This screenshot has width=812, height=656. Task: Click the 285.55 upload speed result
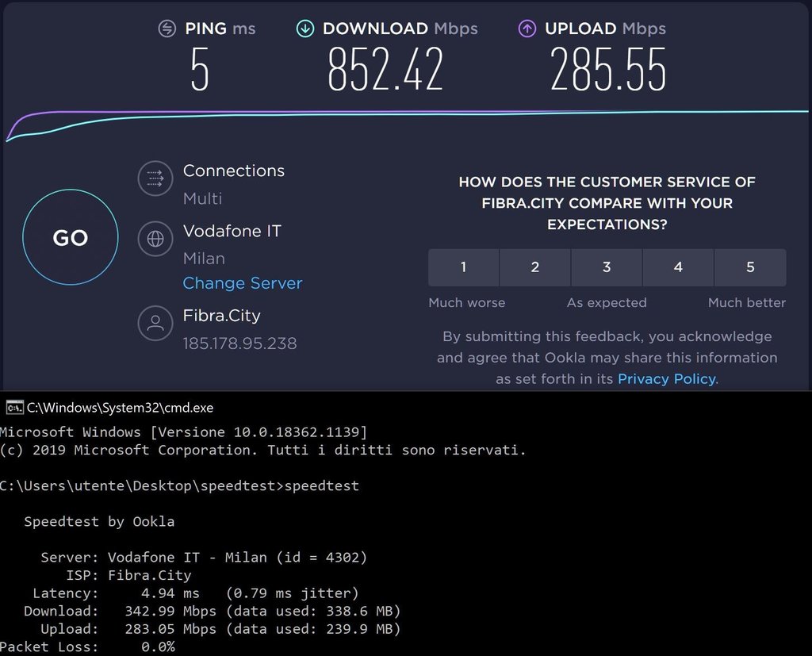(x=608, y=68)
